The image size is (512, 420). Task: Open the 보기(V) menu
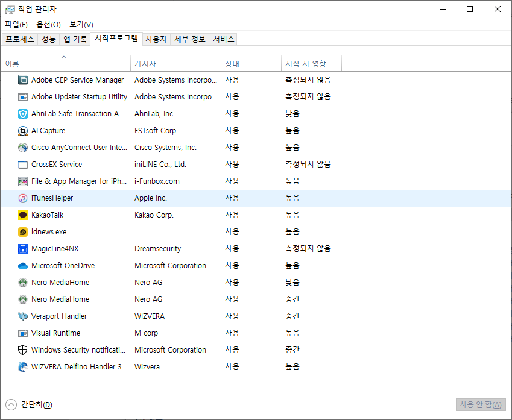[81, 25]
